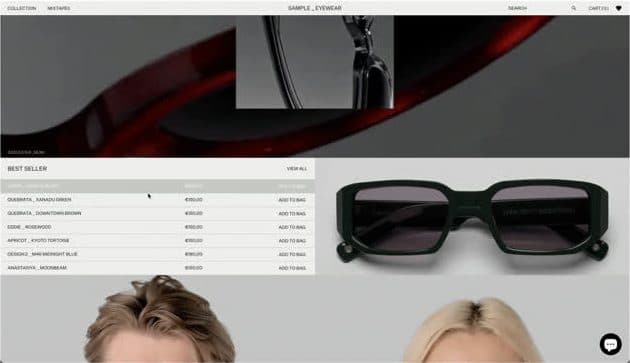Viewport: 630px width, 363px height.
Task: Click the price in the Eddie _ Rosewood row
Action: point(194,227)
